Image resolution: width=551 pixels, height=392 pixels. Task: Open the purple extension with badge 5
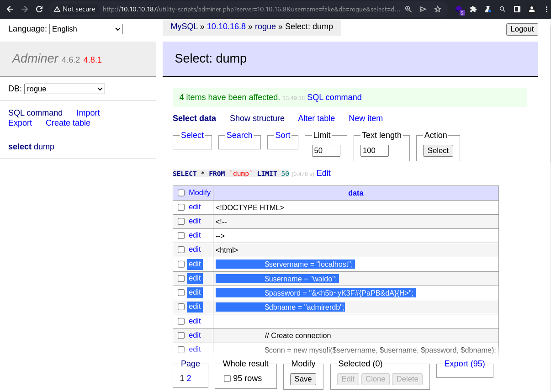459,10
